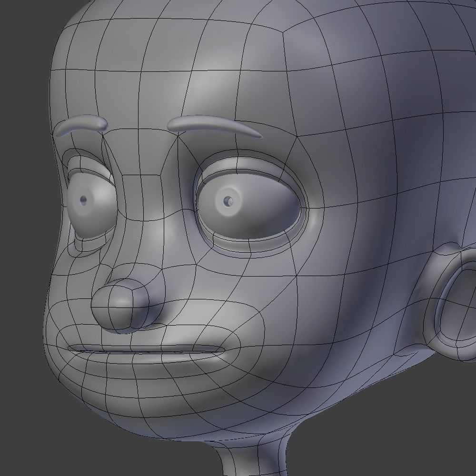Screen dimensions: 476x476
Task: Click the pupil of the smaller far eye
Action: tap(83, 200)
